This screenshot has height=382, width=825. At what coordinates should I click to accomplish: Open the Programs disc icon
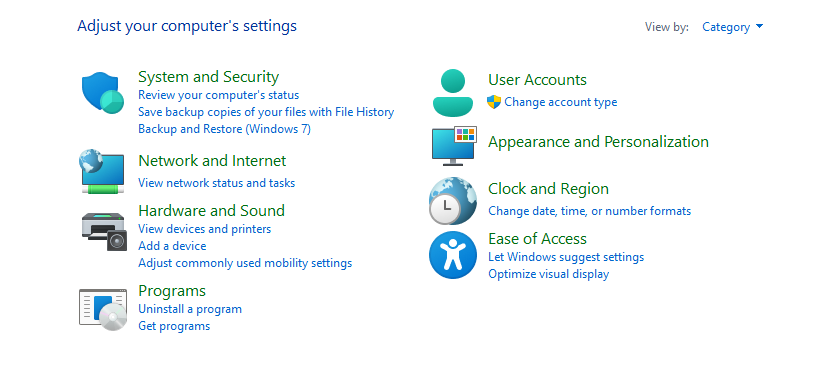pos(103,309)
